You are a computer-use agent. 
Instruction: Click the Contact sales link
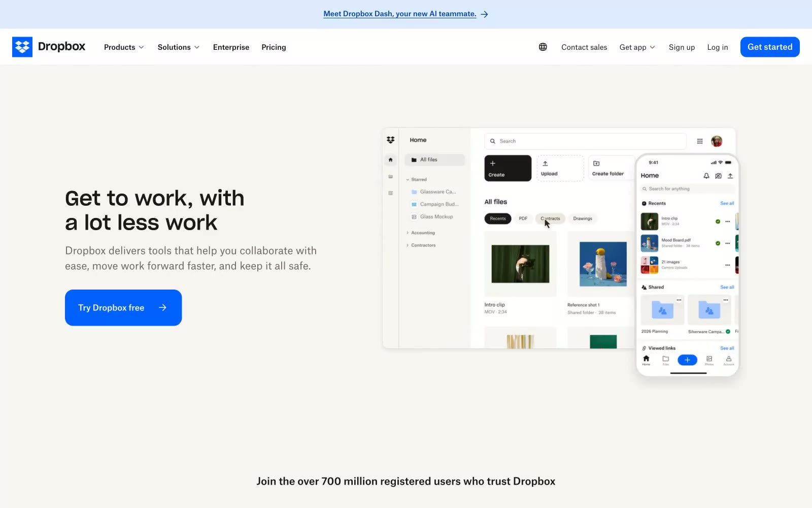[x=584, y=47]
